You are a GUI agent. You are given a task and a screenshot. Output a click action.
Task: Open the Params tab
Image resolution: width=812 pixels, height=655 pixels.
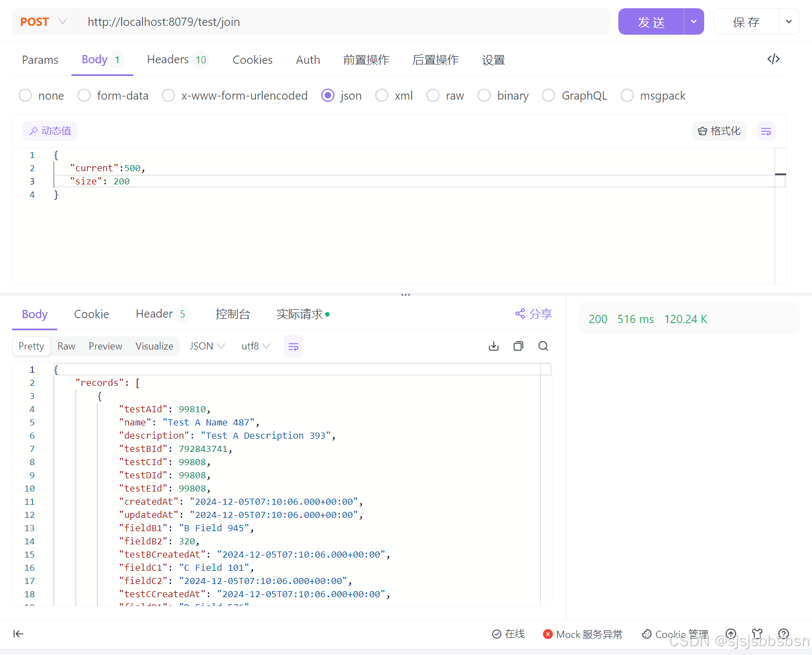pos(40,59)
